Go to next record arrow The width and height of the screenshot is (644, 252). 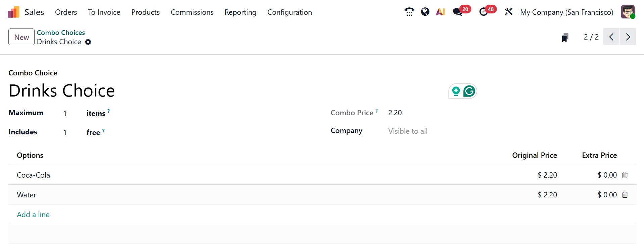point(628,37)
